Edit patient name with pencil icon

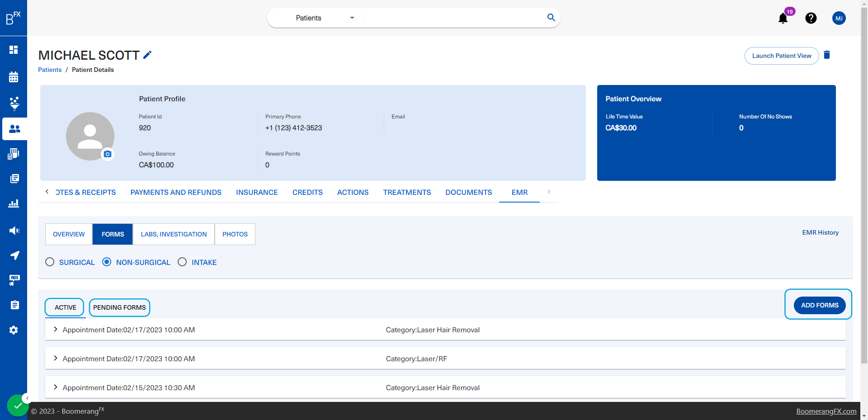click(x=147, y=55)
